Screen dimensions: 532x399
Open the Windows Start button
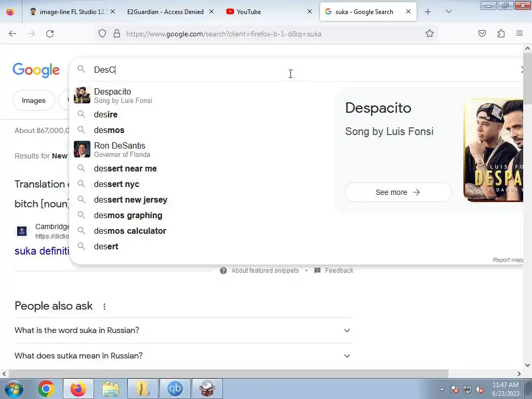(14, 389)
